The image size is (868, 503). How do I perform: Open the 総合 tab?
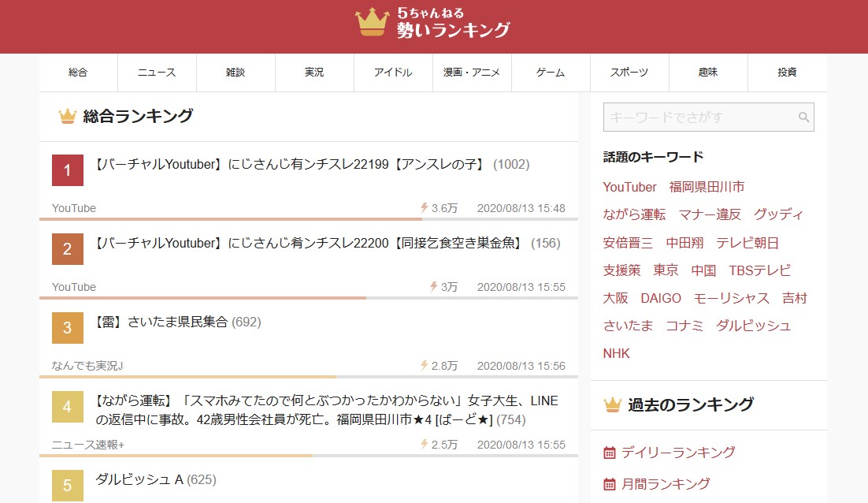[x=78, y=73]
